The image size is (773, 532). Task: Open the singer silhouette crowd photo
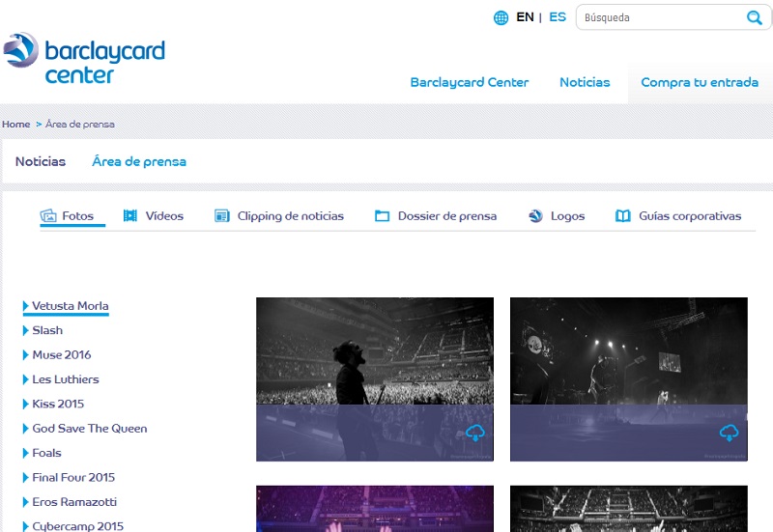[x=375, y=379]
